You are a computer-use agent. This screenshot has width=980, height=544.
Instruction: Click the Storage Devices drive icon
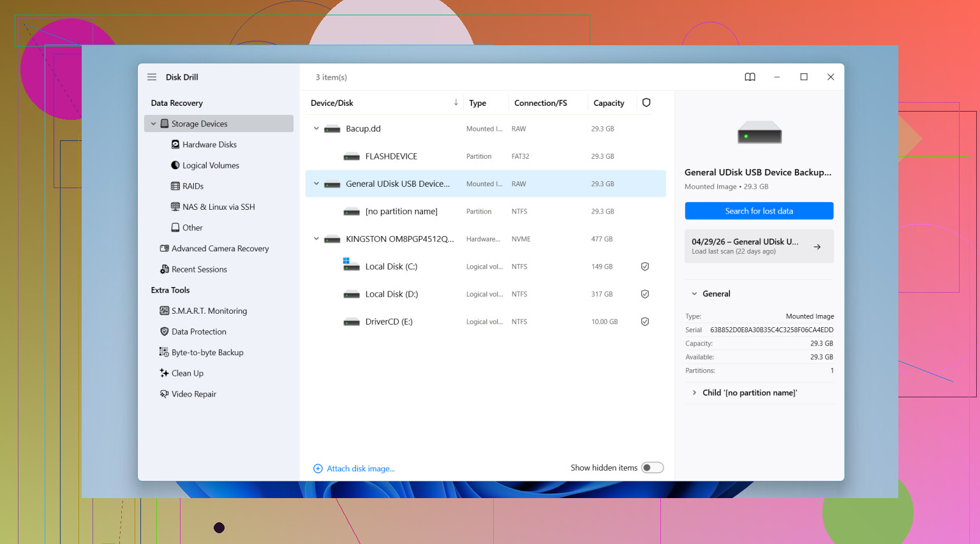165,124
